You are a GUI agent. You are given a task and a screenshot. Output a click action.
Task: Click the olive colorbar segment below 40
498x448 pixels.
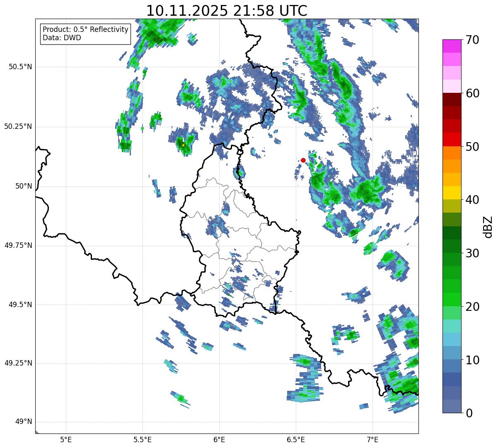pyautogui.click(x=452, y=206)
